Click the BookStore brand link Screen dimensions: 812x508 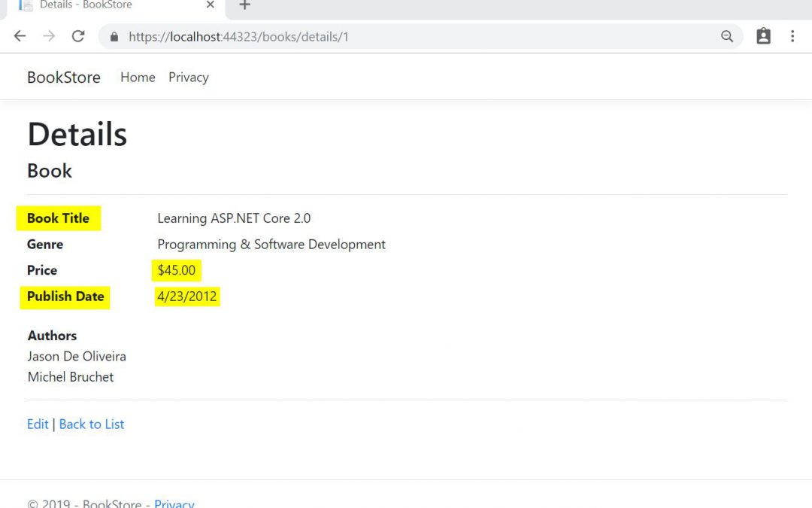coord(64,78)
